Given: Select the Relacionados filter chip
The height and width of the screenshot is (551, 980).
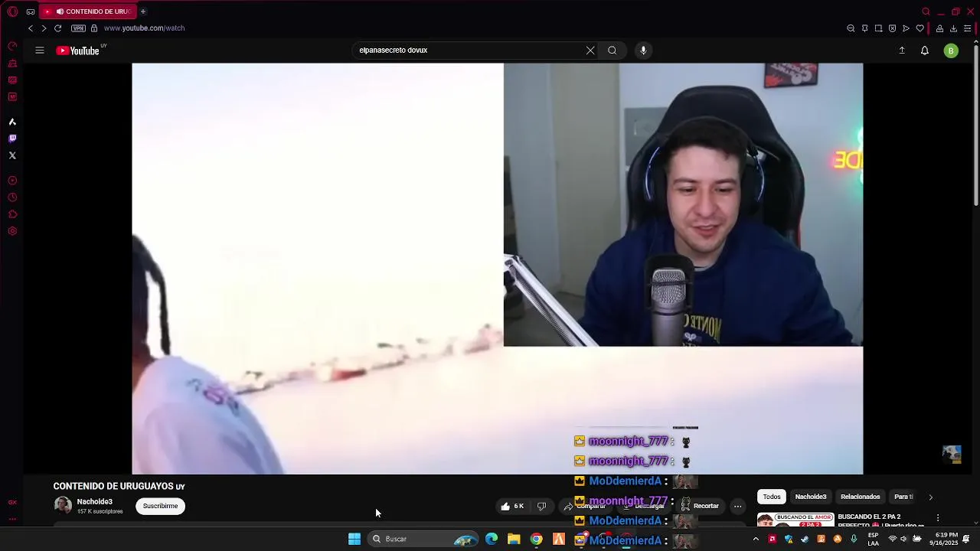Looking at the screenshot, I should tap(861, 497).
